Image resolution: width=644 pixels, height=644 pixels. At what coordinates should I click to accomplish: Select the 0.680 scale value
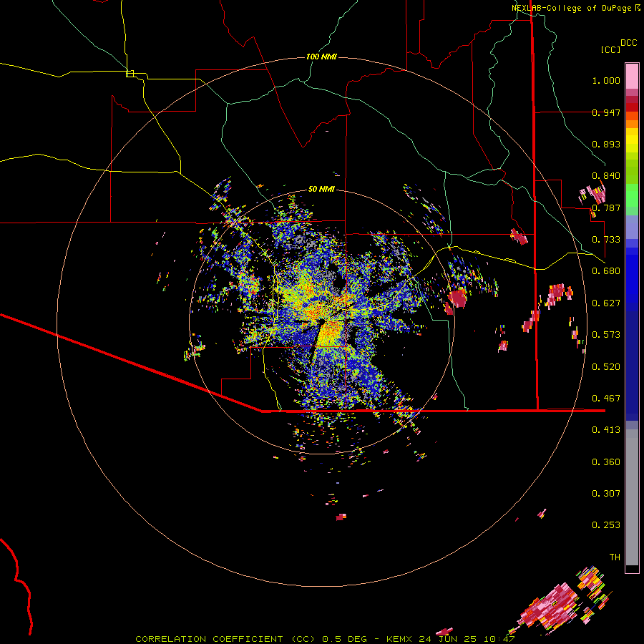click(x=606, y=271)
